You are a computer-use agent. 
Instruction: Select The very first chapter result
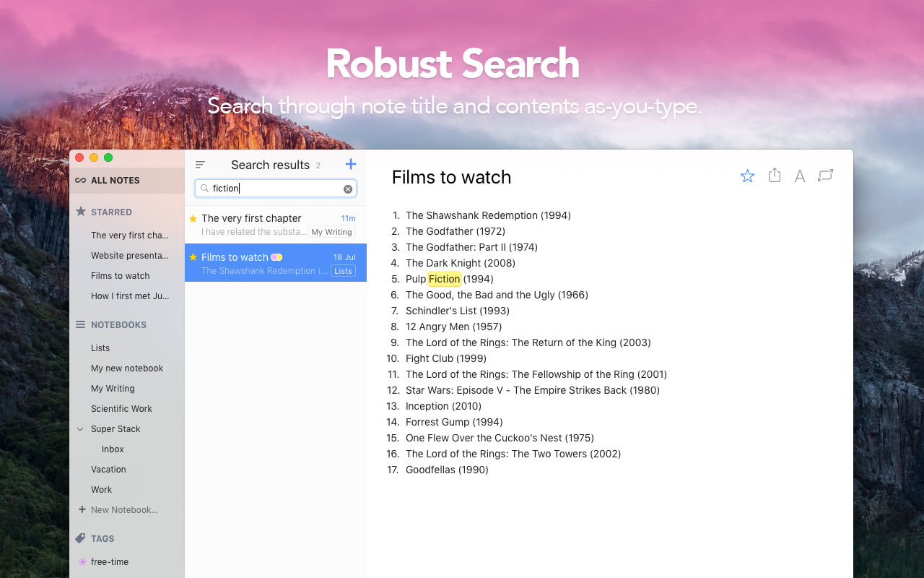point(276,225)
